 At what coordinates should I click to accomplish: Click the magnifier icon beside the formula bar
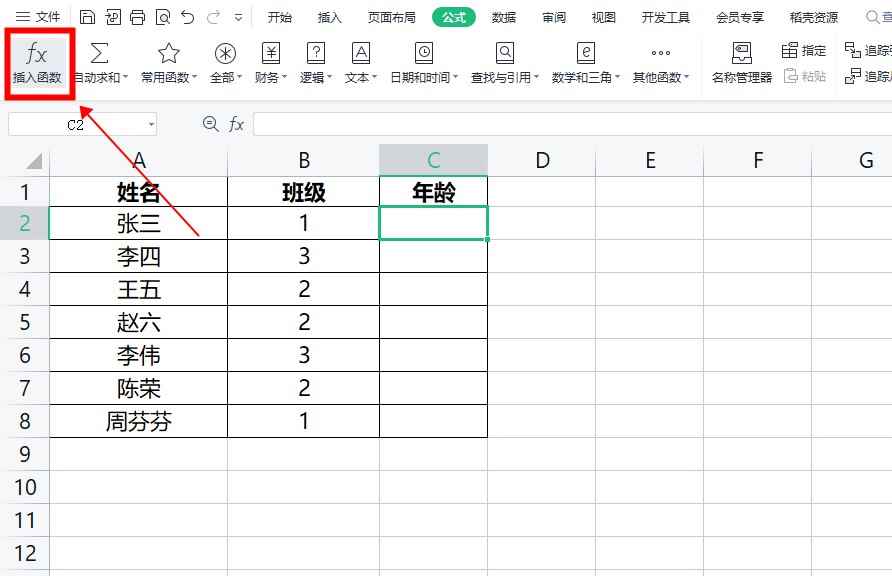[210, 123]
